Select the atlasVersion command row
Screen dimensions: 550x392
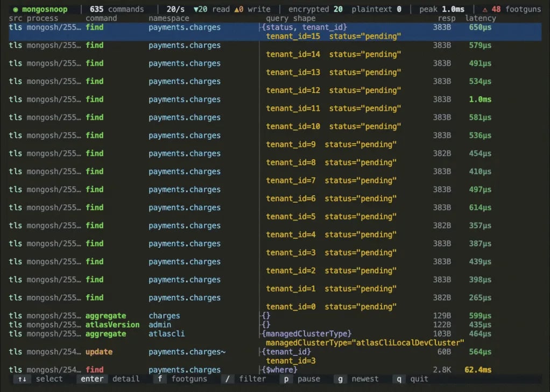click(275, 325)
